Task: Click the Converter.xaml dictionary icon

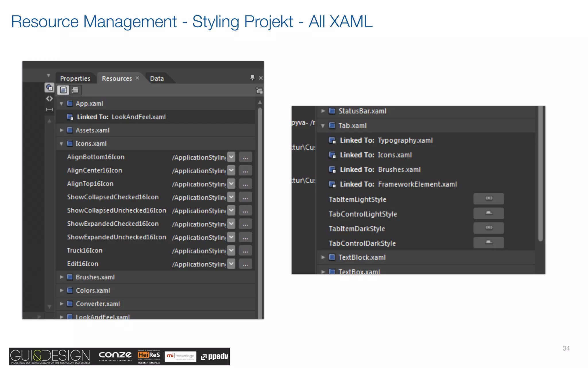Action: 70,304
